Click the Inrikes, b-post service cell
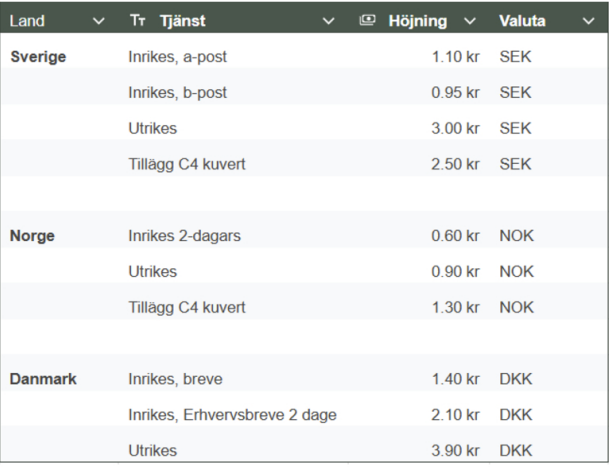 177,92
